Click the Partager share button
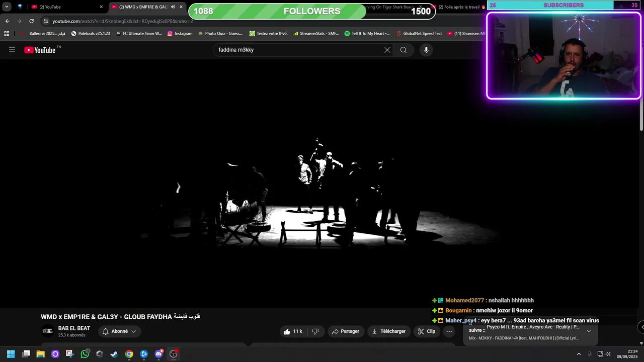This screenshot has height=362, width=644. [346, 331]
